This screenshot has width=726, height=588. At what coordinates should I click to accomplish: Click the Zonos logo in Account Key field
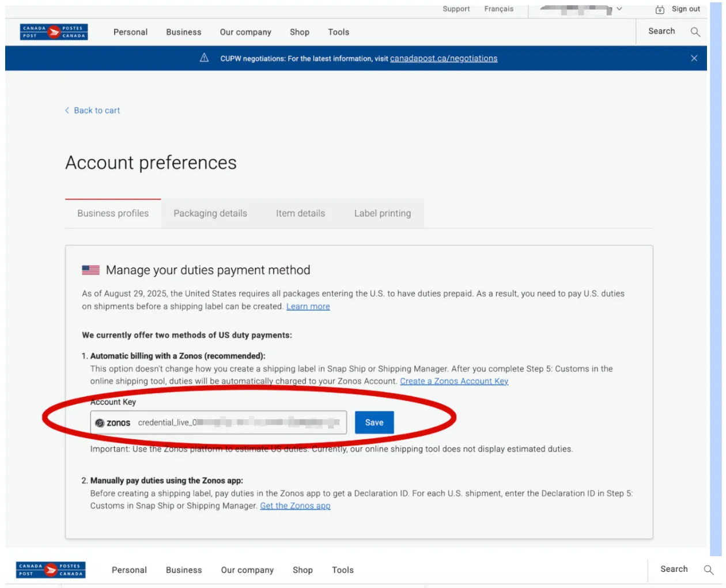click(113, 423)
